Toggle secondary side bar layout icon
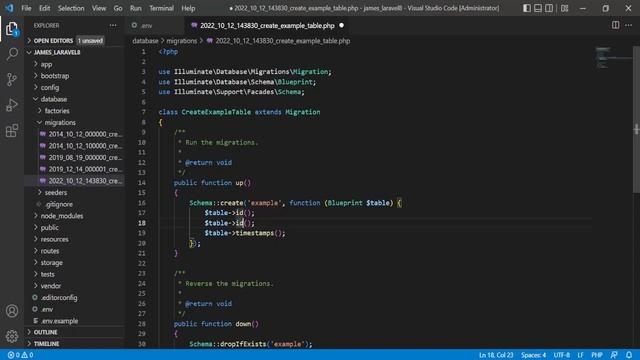 [549, 8]
